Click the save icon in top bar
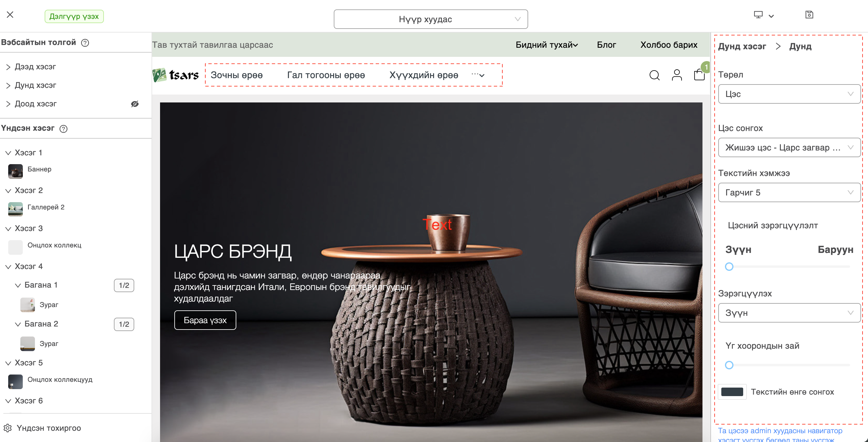 point(809,15)
